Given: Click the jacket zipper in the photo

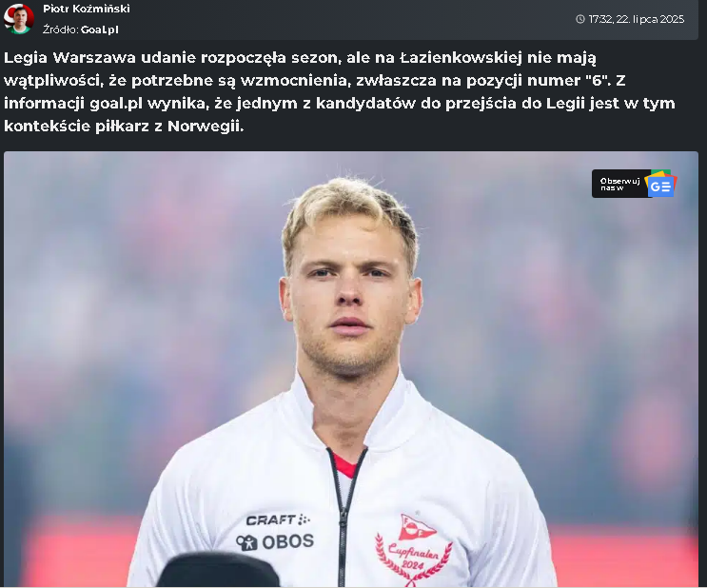Looking at the screenshot, I should click(x=345, y=519).
